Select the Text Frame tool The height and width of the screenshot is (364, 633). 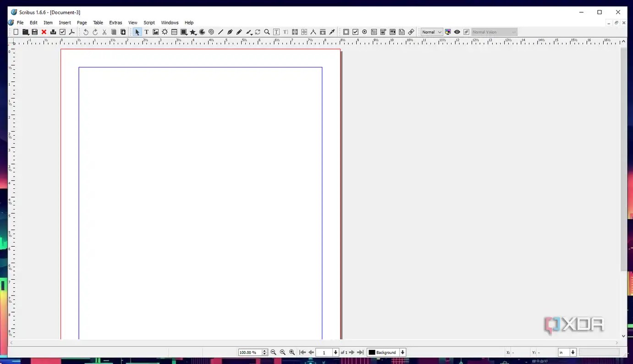(x=146, y=32)
